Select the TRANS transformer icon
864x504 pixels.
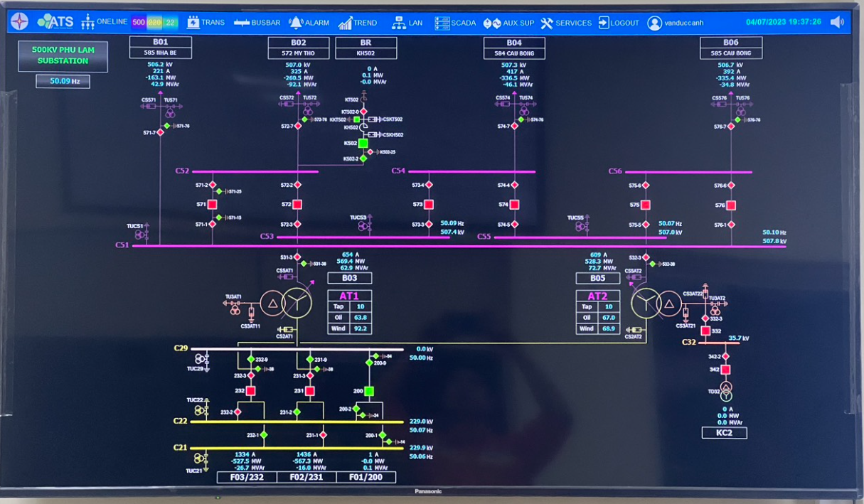[193, 23]
